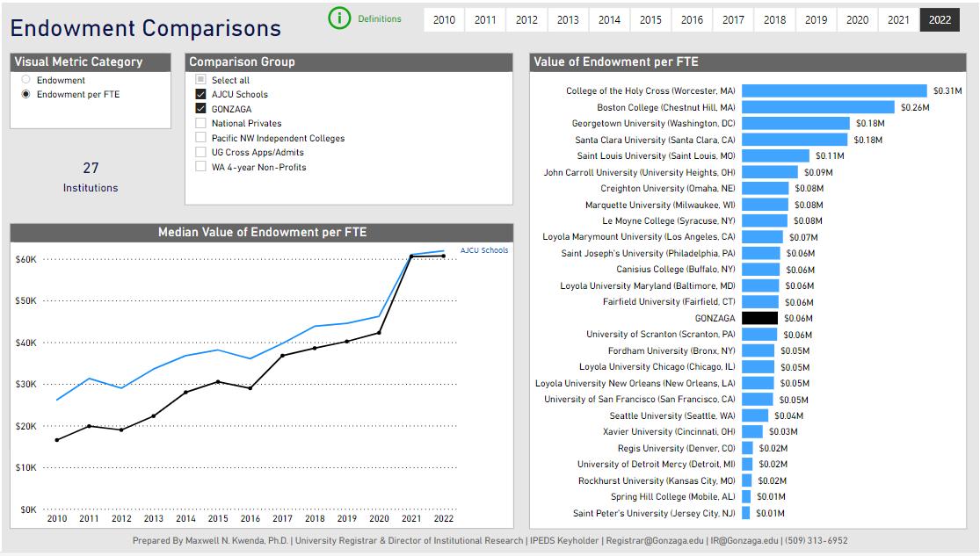
Task: Tick the Pacific NW Independent Colleges checkbox
Action: (x=200, y=137)
